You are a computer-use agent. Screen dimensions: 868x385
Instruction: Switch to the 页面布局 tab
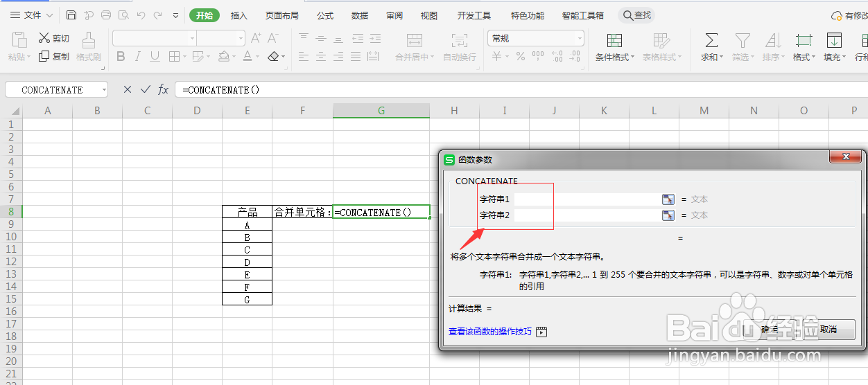pos(282,15)
